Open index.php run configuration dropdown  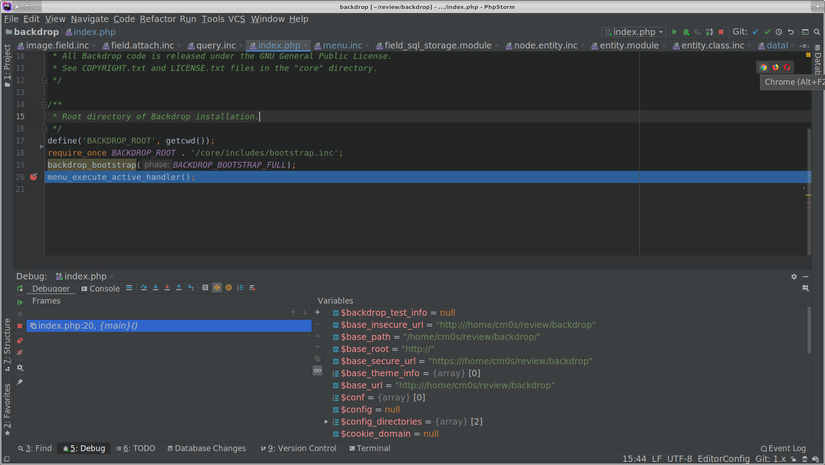(x=634, y=32)
